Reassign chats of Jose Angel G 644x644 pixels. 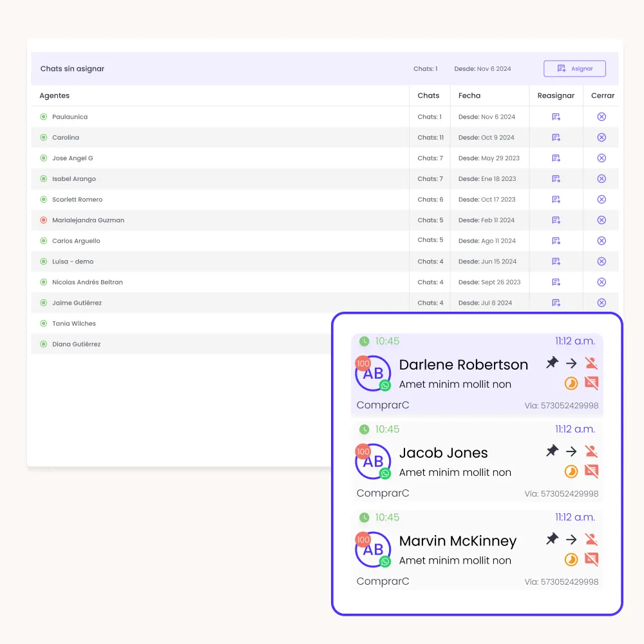click(556, 158)
